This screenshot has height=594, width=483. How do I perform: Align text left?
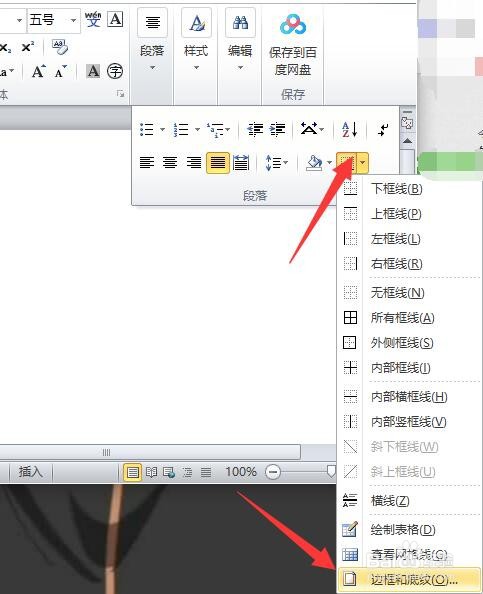pyautogui.click(x=147, y=163)
